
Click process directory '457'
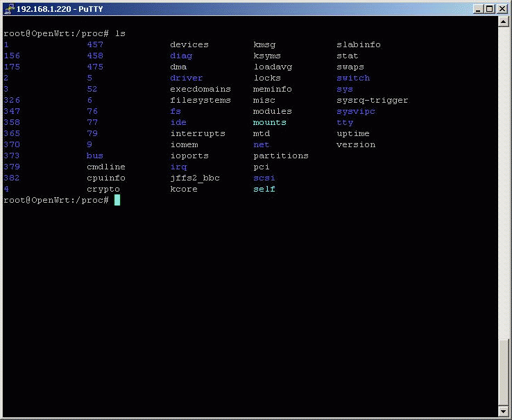coord(95,44)
